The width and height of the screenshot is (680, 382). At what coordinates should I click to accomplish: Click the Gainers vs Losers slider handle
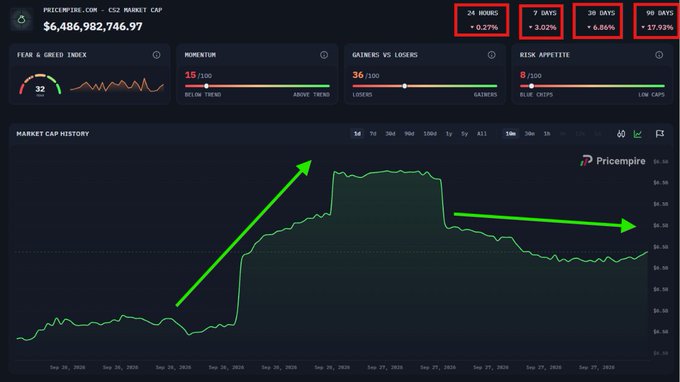click(405, 86)
